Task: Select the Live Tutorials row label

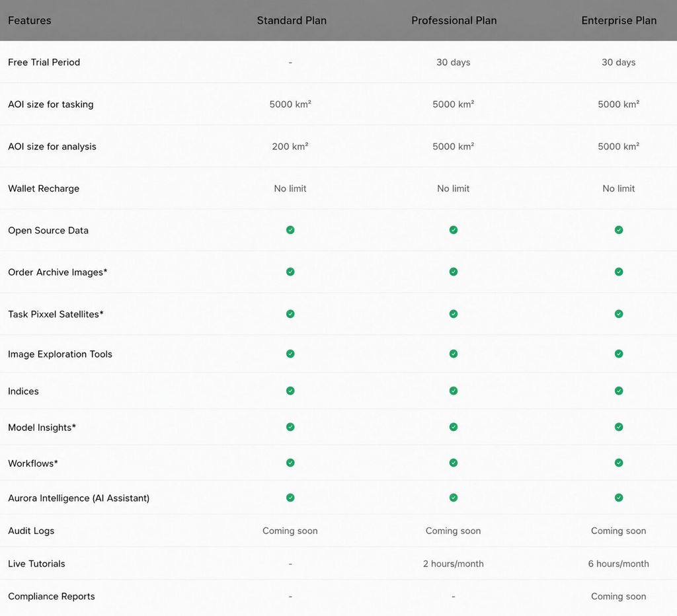Action: (x=36, y=564)
